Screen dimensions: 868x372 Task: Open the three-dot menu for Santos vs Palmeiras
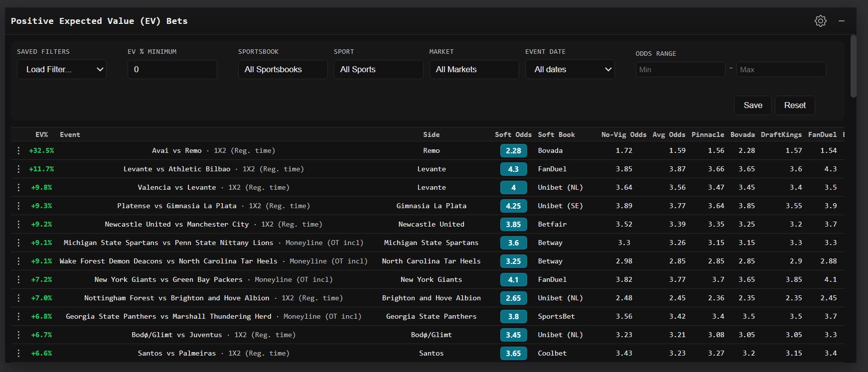(18, 353)
